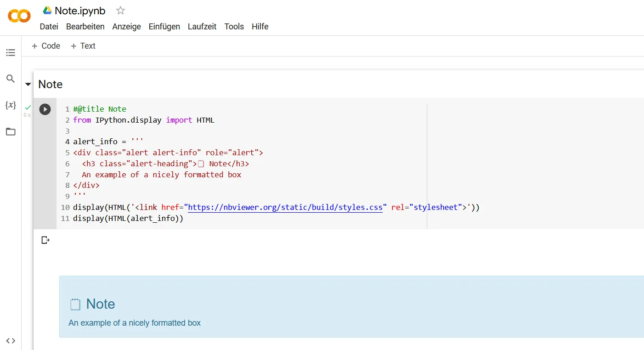Click the Google Drive icon beside title
Image resolution: width=644 pixels, height=350 pixels.
[x=47, y=11]
